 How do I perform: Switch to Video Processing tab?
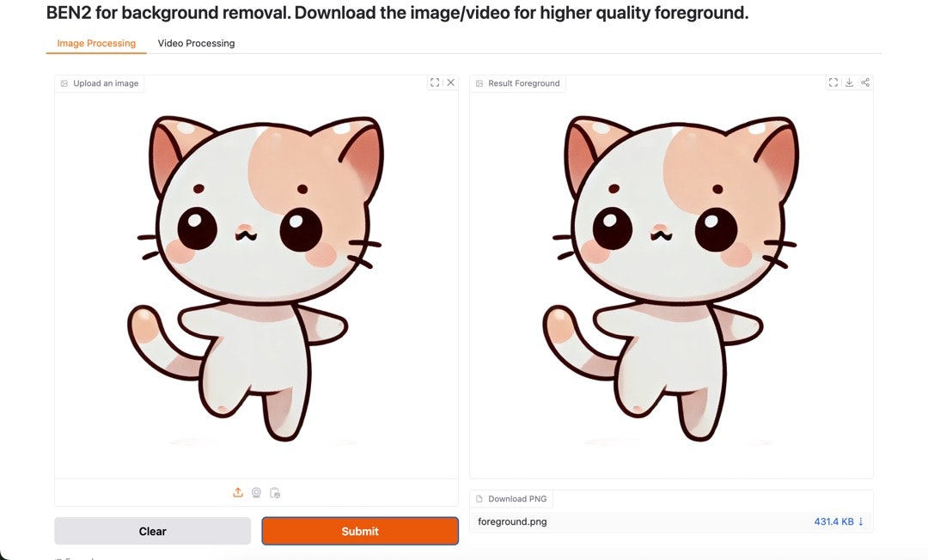pos(196,43)
